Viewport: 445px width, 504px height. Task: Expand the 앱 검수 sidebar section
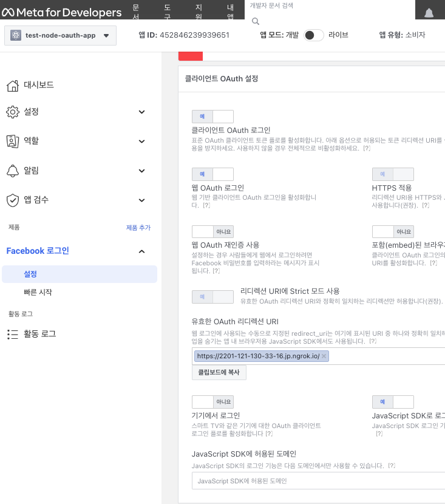click(x=141, y=200)
